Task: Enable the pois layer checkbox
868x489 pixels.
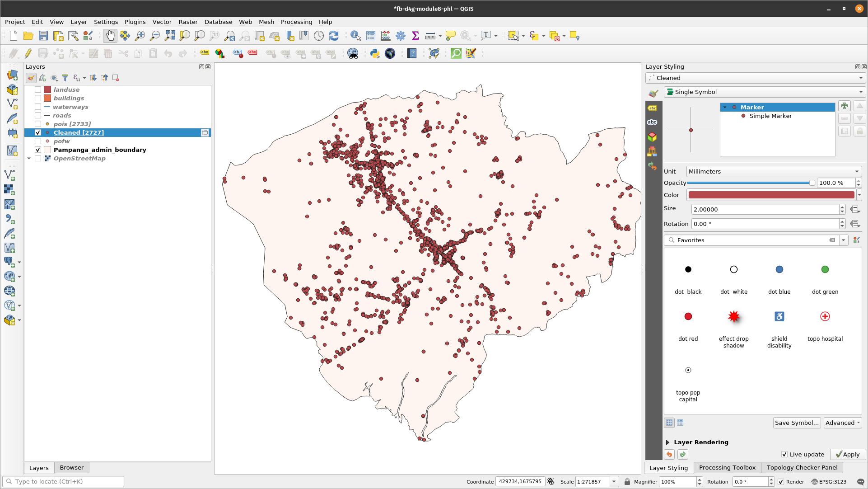Action: (38, 124)
